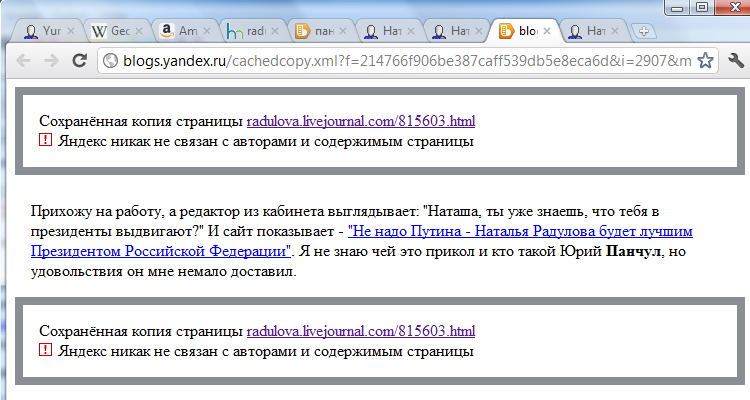This screenshot has width=750, height=400.
Task: Click the forward navigation arrow
Action: tap(51, 60)
